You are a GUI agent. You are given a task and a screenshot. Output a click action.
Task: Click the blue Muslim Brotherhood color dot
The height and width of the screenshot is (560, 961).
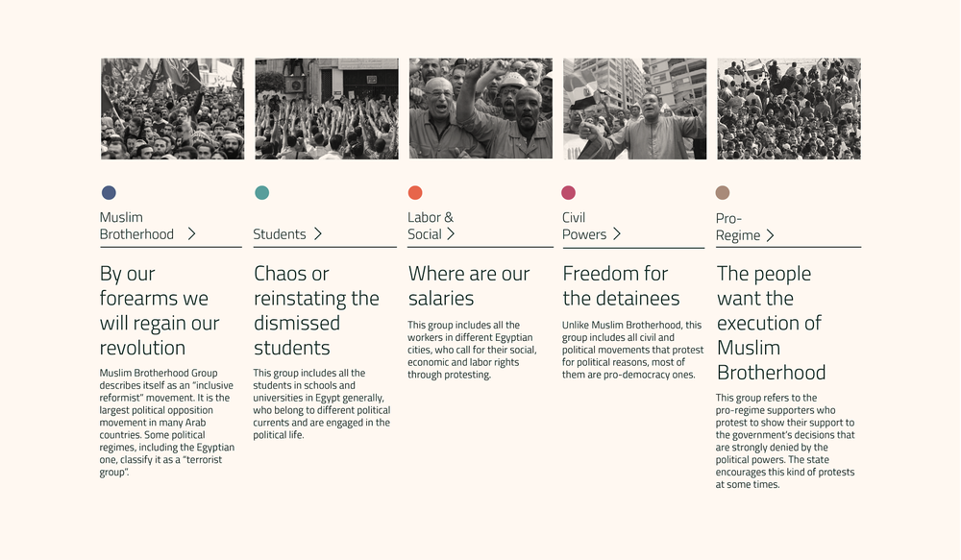[109, 192]
